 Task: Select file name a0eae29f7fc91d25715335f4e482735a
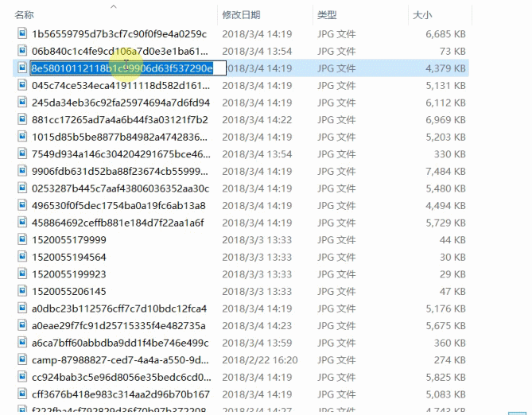tap(118, 326)
